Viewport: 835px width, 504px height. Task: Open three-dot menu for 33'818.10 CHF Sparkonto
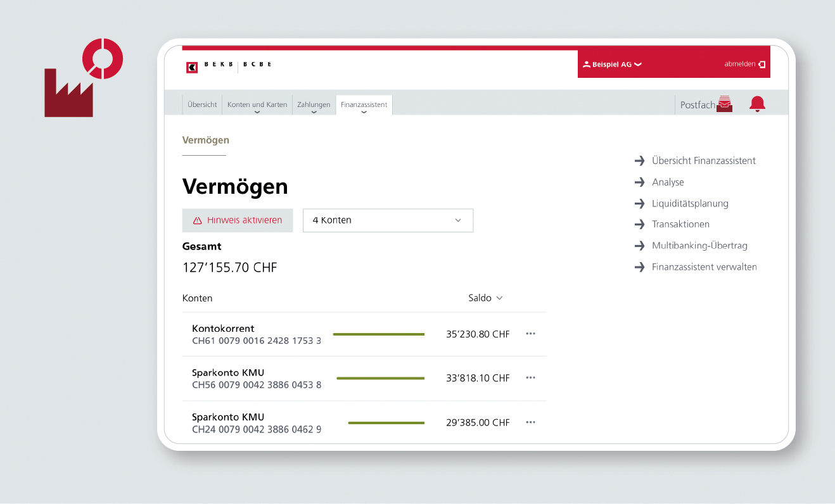point(530,378)
